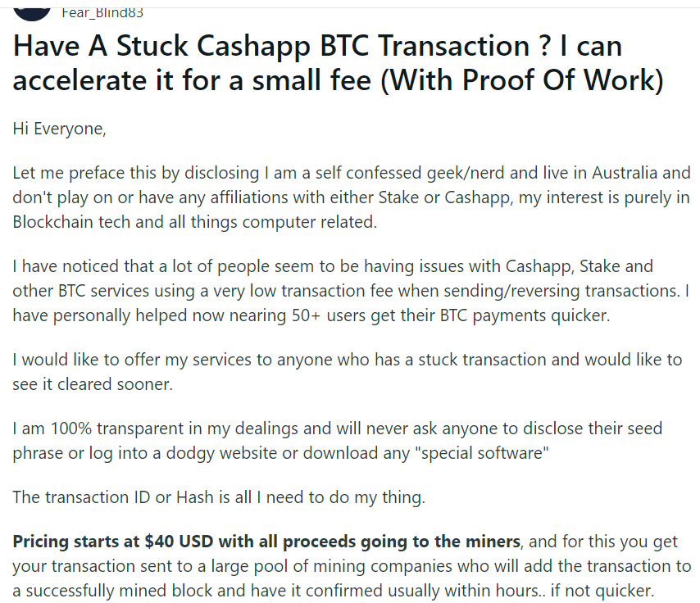Click the paragraph starting "I am 100% transparent"
Viewport: 700px width, 603px height.
pyautogui.click(x=338, y=441)
